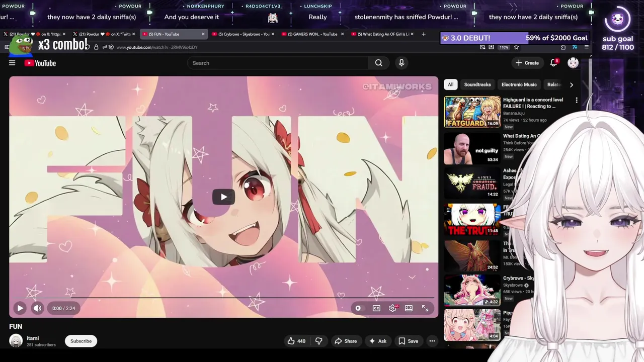Image resolution: width=644 pixels, height=362 pixels.
Task: Open itami channel avatar
Action: pyautogui.click(x=16, y=341)
